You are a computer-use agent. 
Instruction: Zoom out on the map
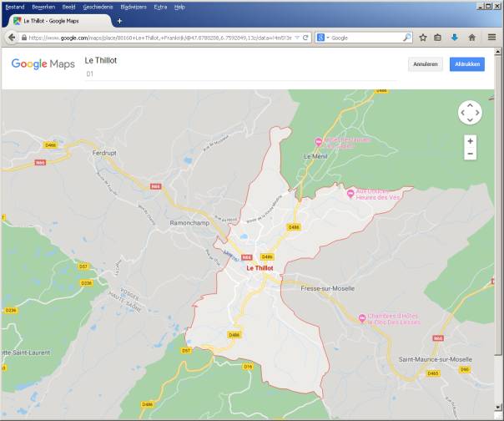[x=470, y=154]
